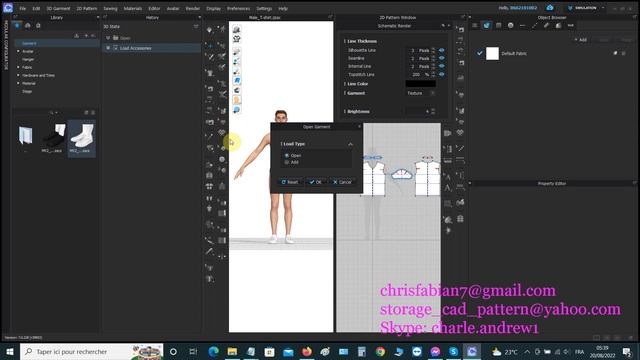Screen dimensions: 640x360
Task: Select the Button tab icon in Object Browser
Action: click(510, 25)
